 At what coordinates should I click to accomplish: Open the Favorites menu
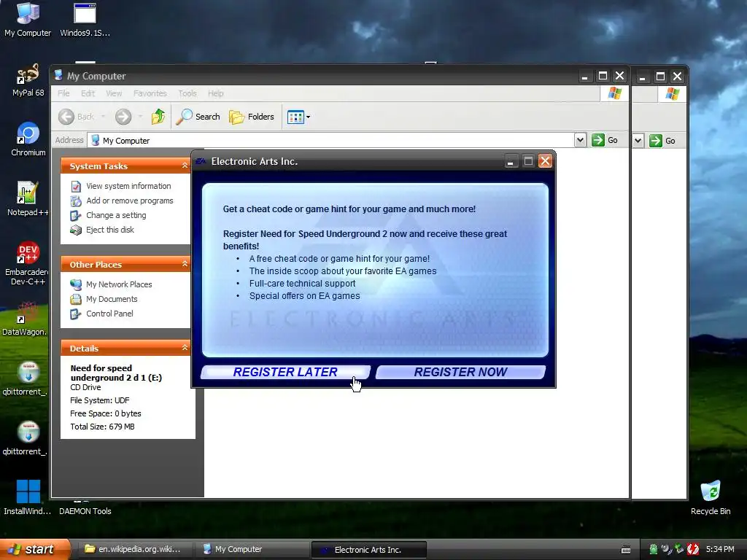(x=150, y=93)
